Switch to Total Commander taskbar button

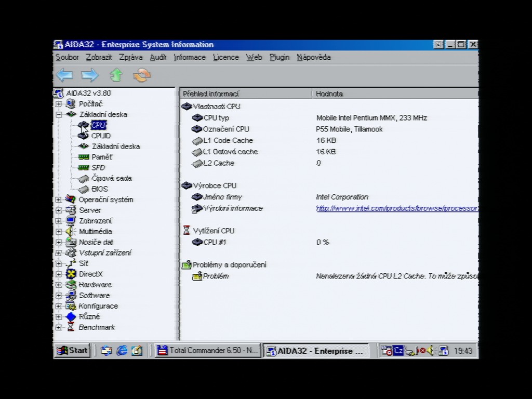(x=208, y=351)
